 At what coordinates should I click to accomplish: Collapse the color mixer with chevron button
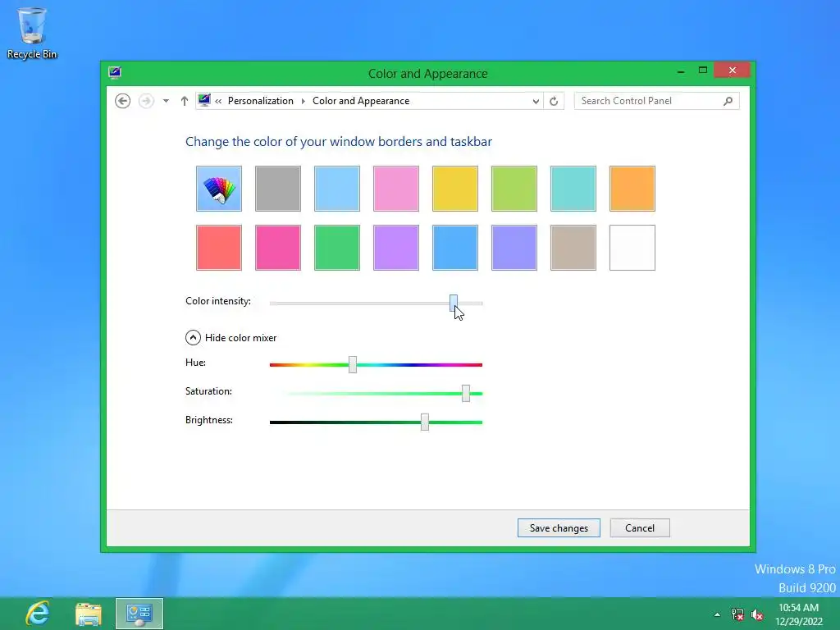coord(193,337)
